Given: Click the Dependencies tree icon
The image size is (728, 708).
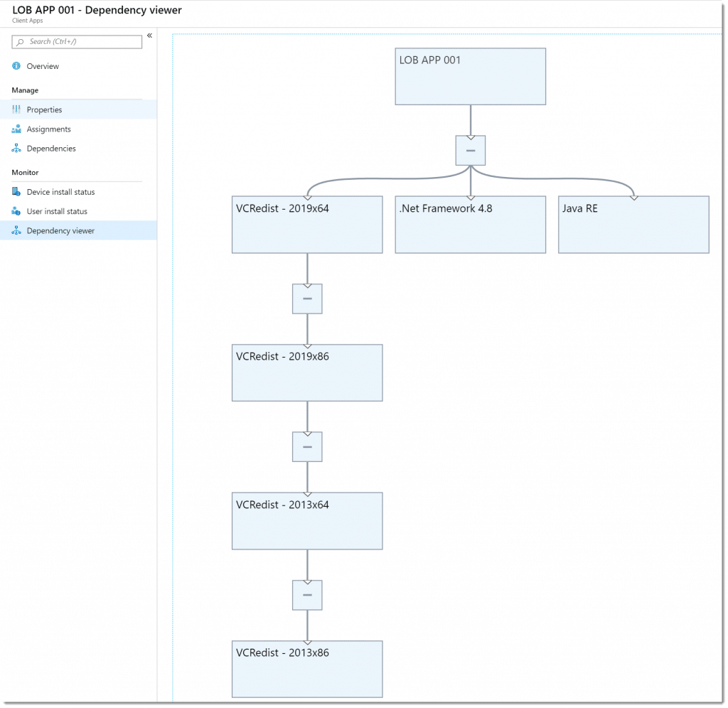Looking at the screenshot, I should tap(16, 149).
